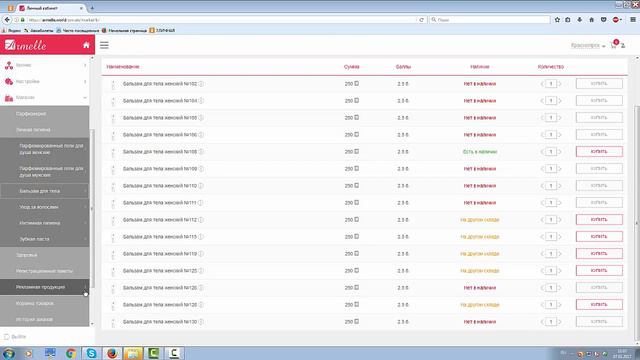
Task: Click the browser home toolbar icon
Action: click(x=591, y=20)
